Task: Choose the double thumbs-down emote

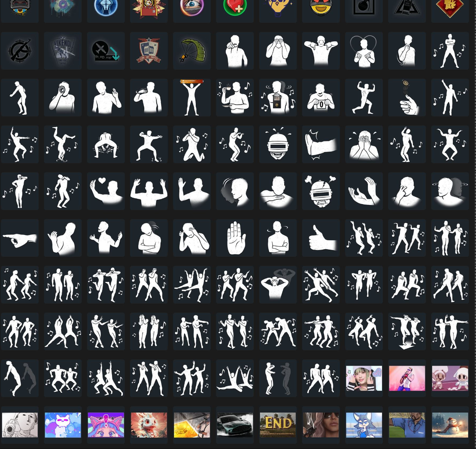Action: [x=321, y=51]
